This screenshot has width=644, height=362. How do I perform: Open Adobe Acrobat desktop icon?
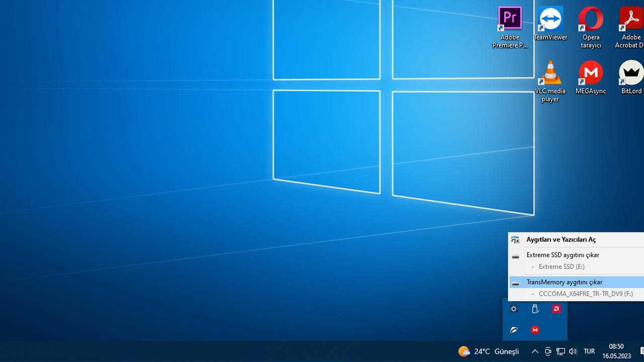[x=631, y=19]
